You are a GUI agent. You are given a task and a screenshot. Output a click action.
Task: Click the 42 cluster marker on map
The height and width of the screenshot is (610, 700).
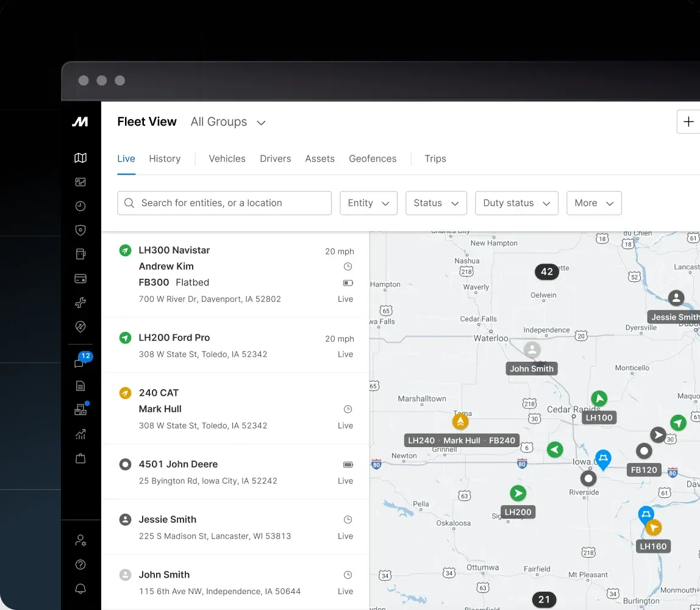(x=547, y=271)
